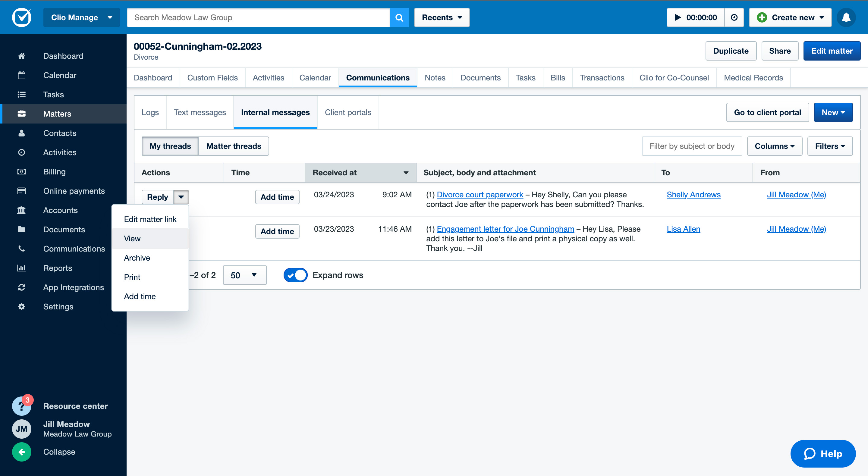
Task: Click Go to client portal button
Action: click(767, 112)
